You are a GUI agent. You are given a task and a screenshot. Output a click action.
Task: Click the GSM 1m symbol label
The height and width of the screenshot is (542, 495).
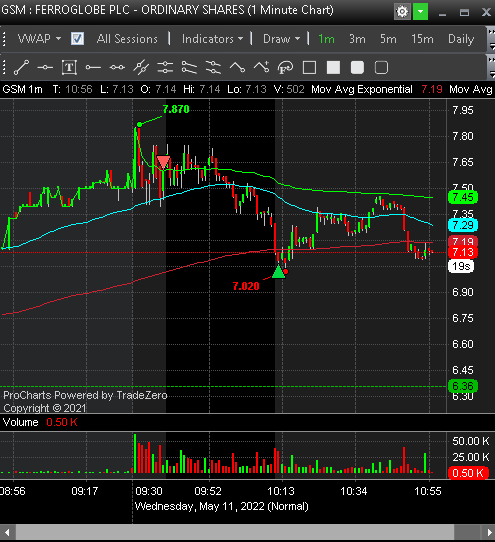[22, 90]
